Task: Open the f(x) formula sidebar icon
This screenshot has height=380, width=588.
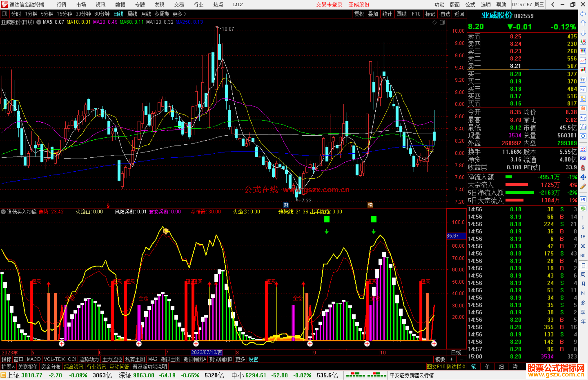Action: click(583, 127)
